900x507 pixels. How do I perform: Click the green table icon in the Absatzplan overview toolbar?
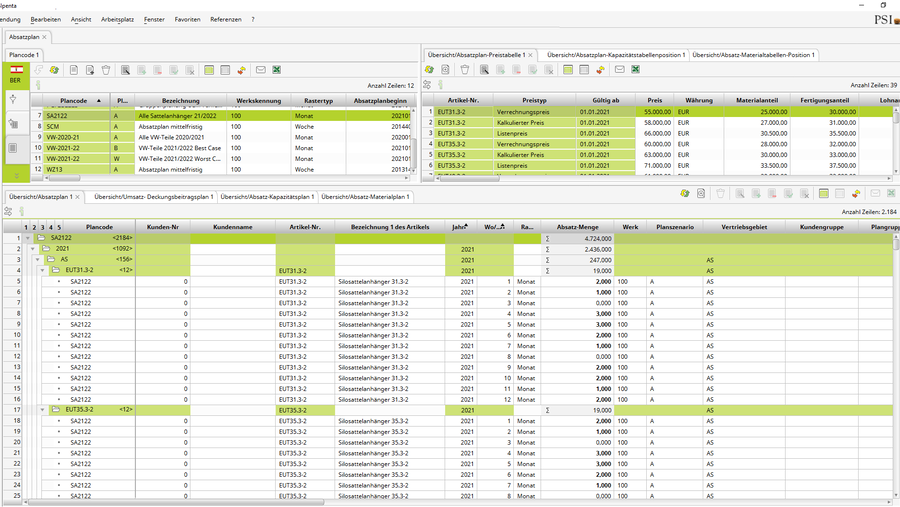(x=824, y=193)
